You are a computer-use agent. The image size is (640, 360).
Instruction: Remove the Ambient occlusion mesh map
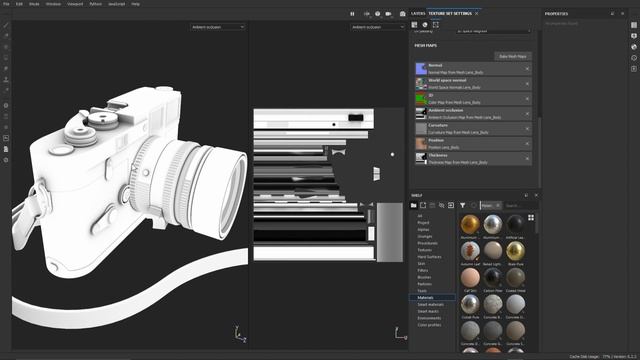click(527, 114)
